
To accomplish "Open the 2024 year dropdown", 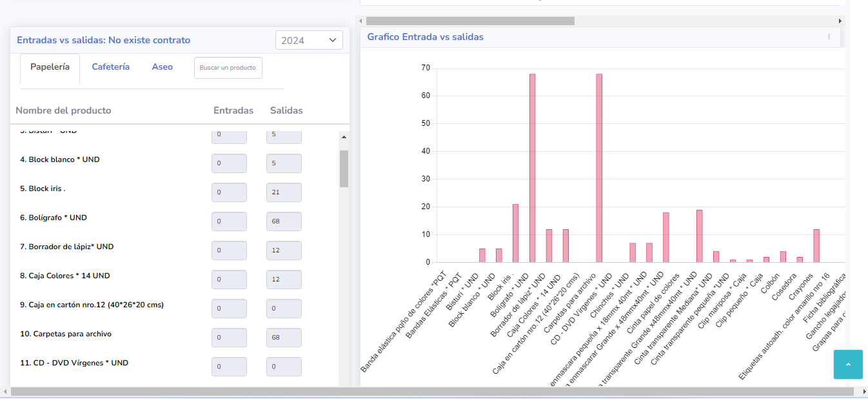I will [309, 40].
